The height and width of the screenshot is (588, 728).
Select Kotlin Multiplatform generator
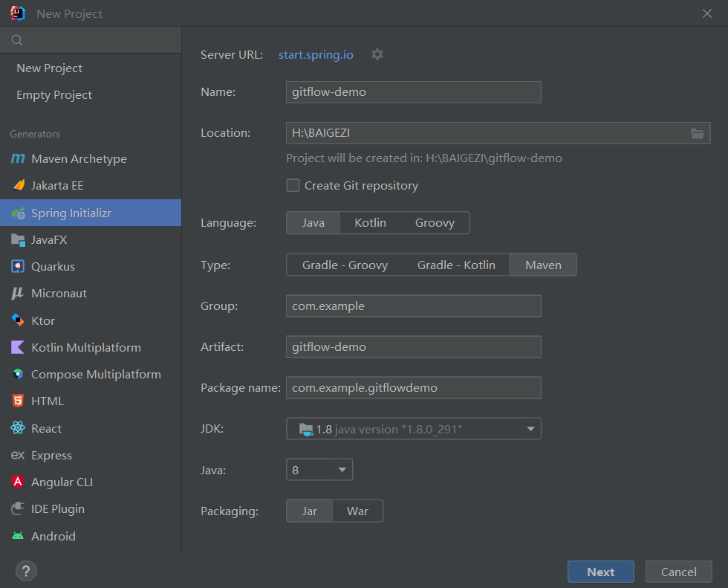point(86,347)
